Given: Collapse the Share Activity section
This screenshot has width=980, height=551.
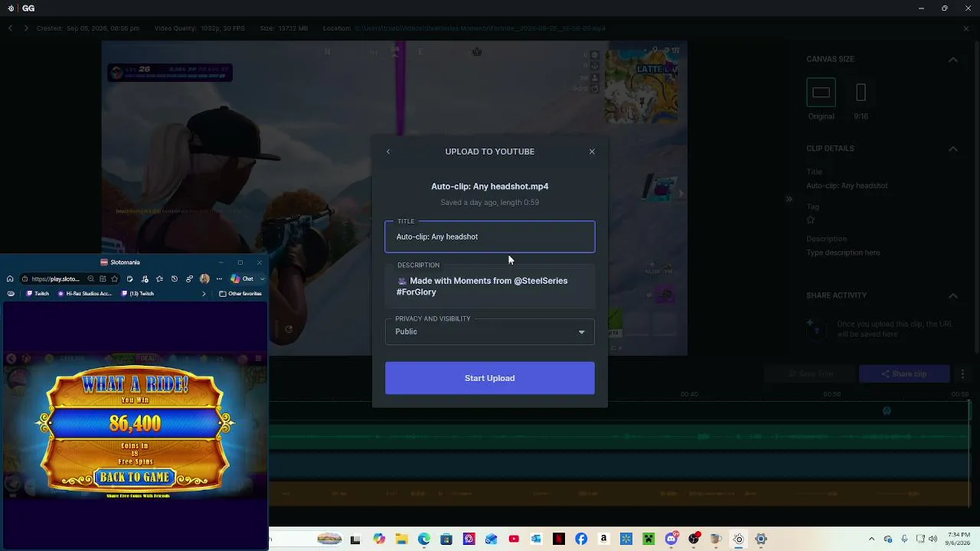Looking at the screenshot, I should 953,295.
